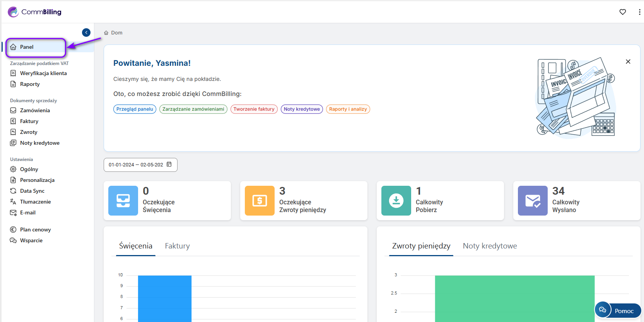Open the Pomoc chat button
The width and height of the screenshot is (644, 322).
pyautogui.click(x=618, y=310)
